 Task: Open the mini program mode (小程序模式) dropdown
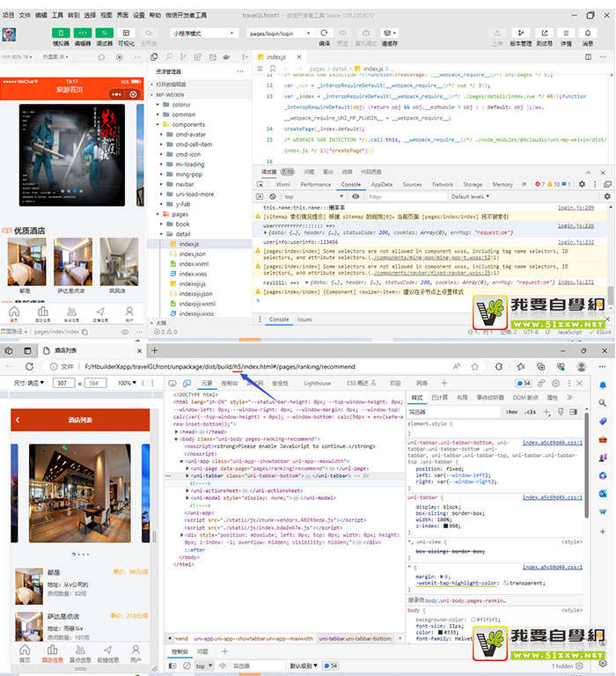pyautogui.click(x=203, y=33)
